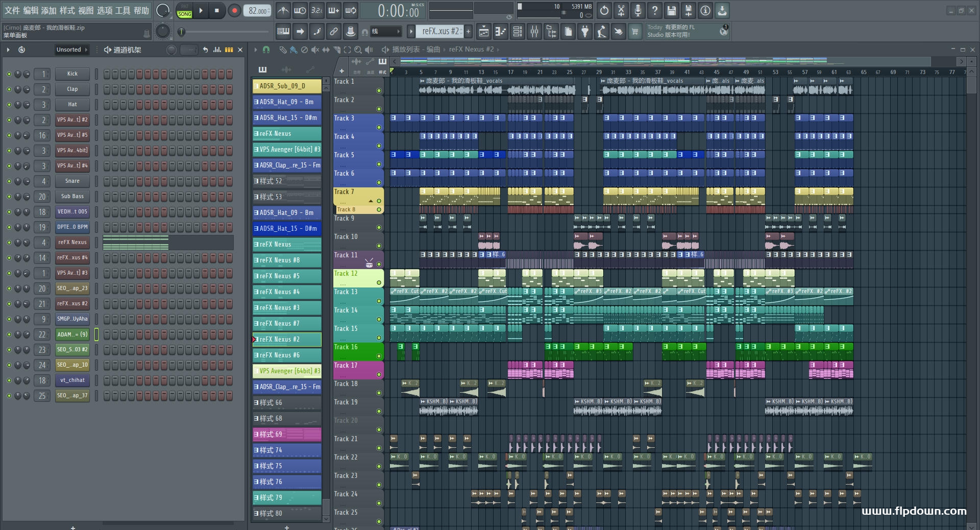The image size is (980, 530).
Task: Open the 视图 menu
Action: [86, 11]
